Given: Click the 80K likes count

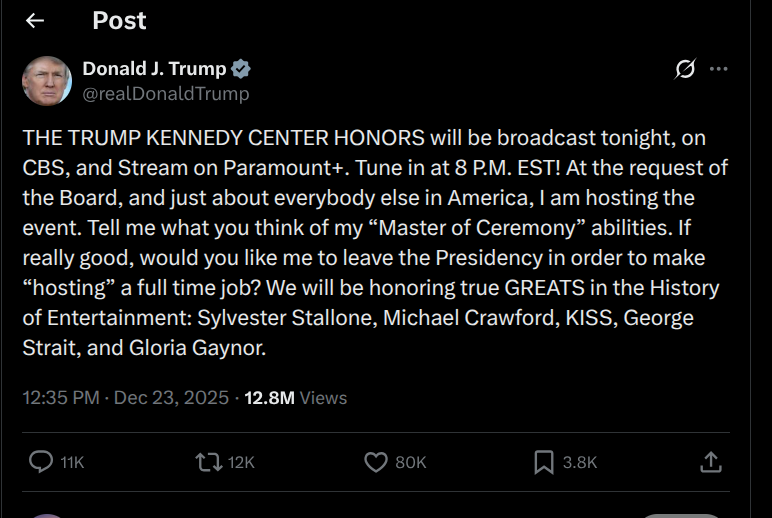Looking at the screenshot, I should [x=410, y=462].
